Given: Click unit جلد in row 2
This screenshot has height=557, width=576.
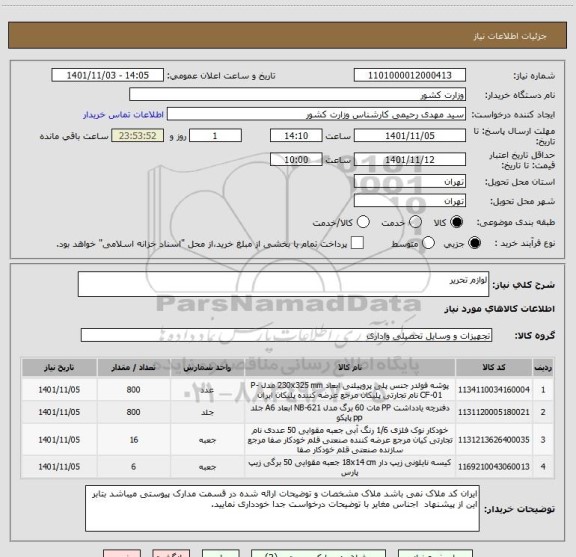Looking at the screenshot, I should pos(207,413).
